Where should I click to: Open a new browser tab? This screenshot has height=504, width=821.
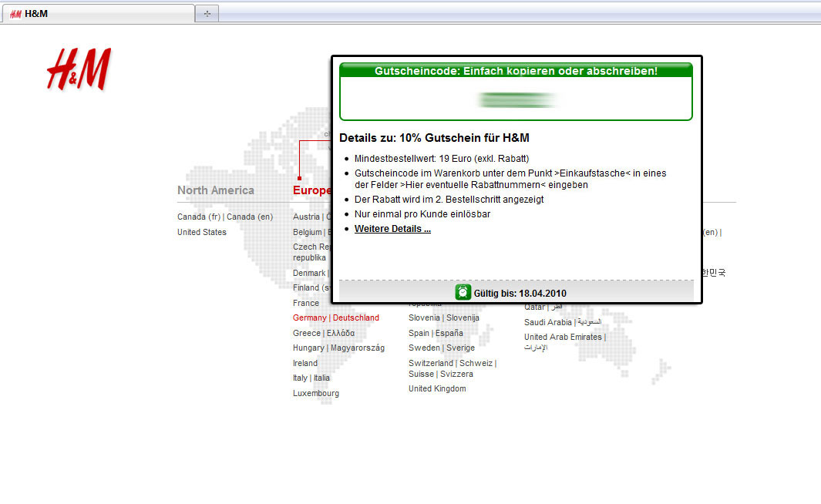(207, 14)
